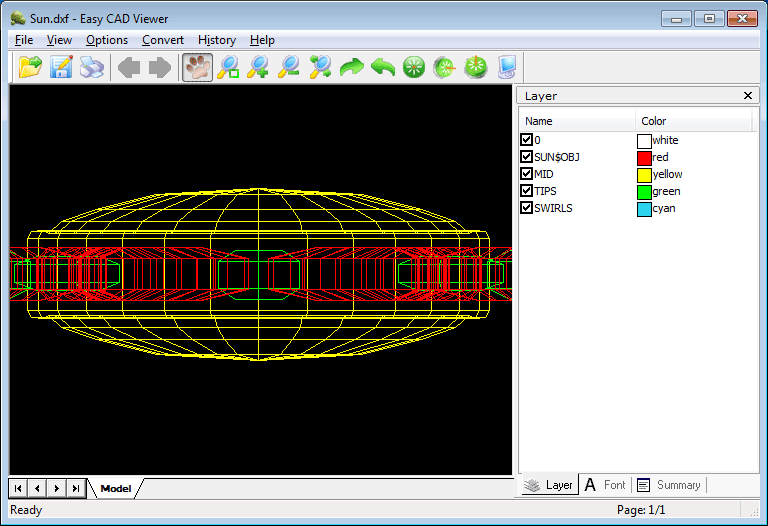Disable the SWIRLS layer checkbox

click(527, 208)
